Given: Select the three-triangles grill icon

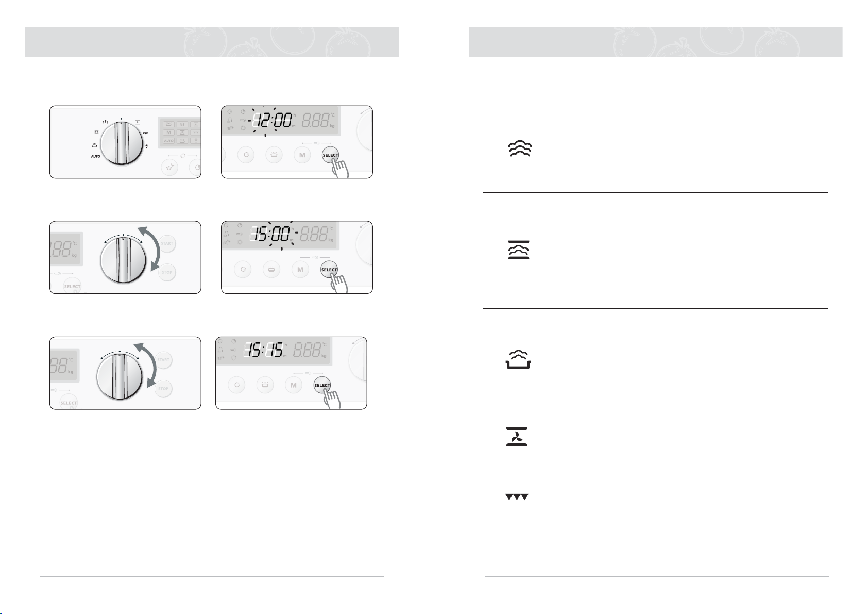Looking at the screenshot, I should click(x=517, y=497).
